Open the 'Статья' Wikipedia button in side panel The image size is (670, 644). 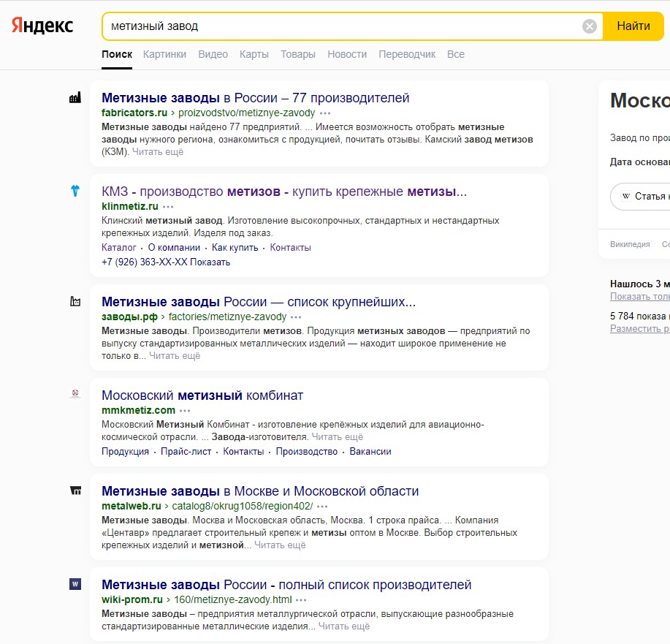coord(640,197)
